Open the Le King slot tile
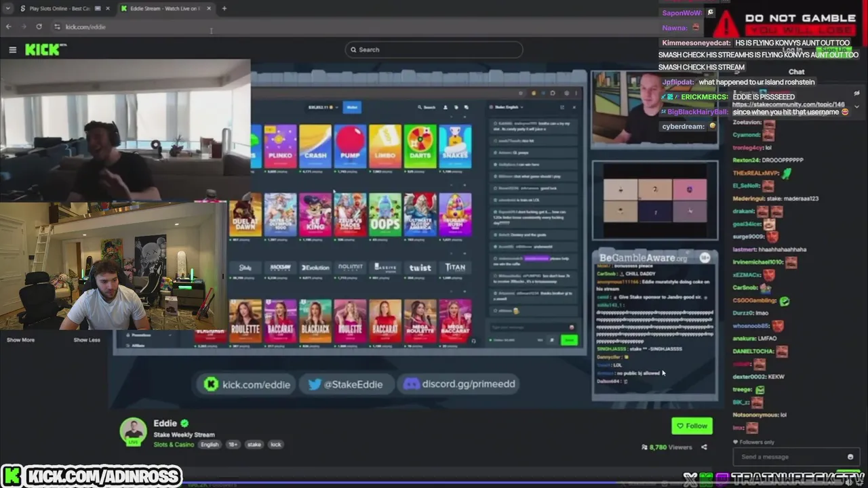 pos(315,215)
